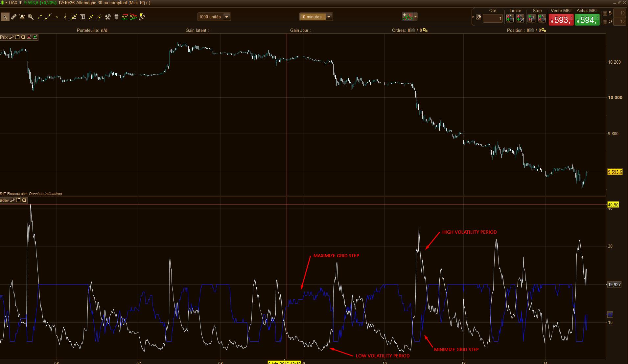Click the trash can delete objects icon
The image size is (628, 364).
(x=116, y=17)
